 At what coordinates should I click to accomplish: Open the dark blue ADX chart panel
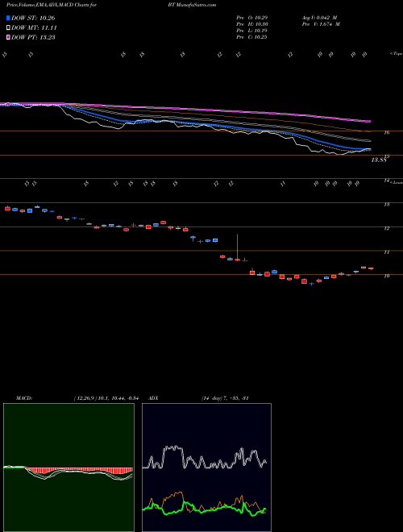coord(206,468)
